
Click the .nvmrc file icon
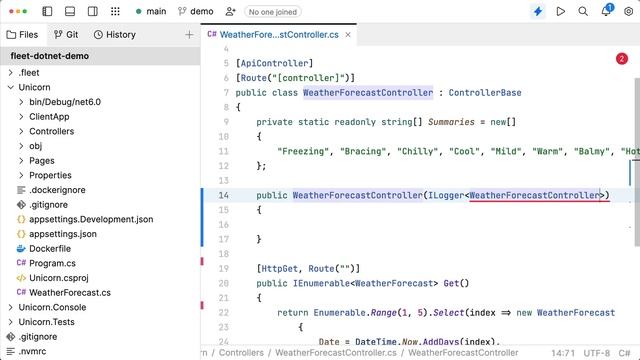click(11, 351)
